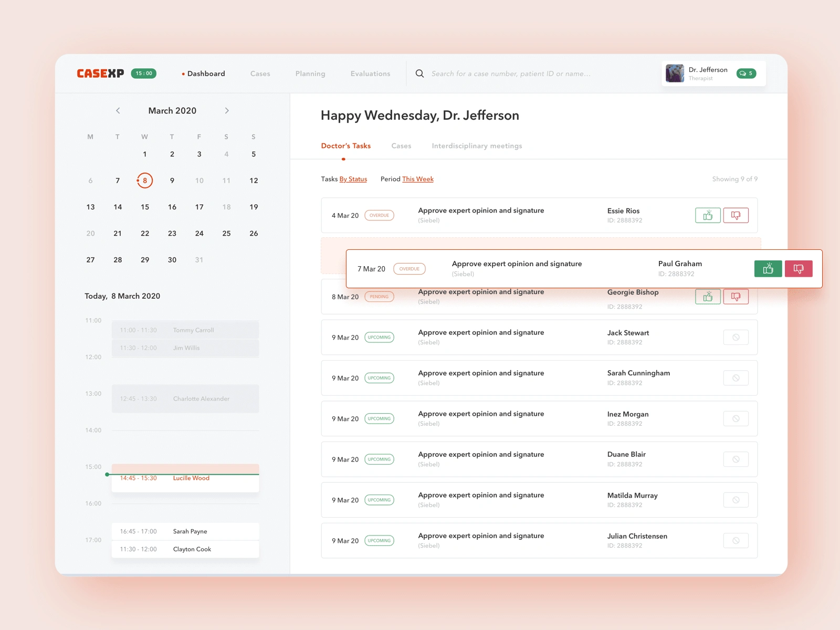Select March 15 in the calendar
The height and width of the screenshot is (630, 840).
(x=145, y=207)
